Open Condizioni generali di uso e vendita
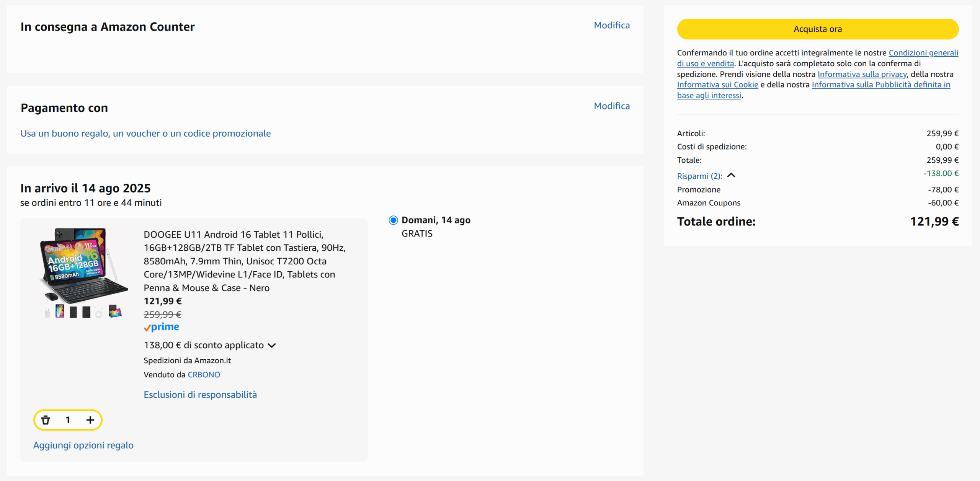The width and height of the screenshot is (980, 481). tap(923, 53)
